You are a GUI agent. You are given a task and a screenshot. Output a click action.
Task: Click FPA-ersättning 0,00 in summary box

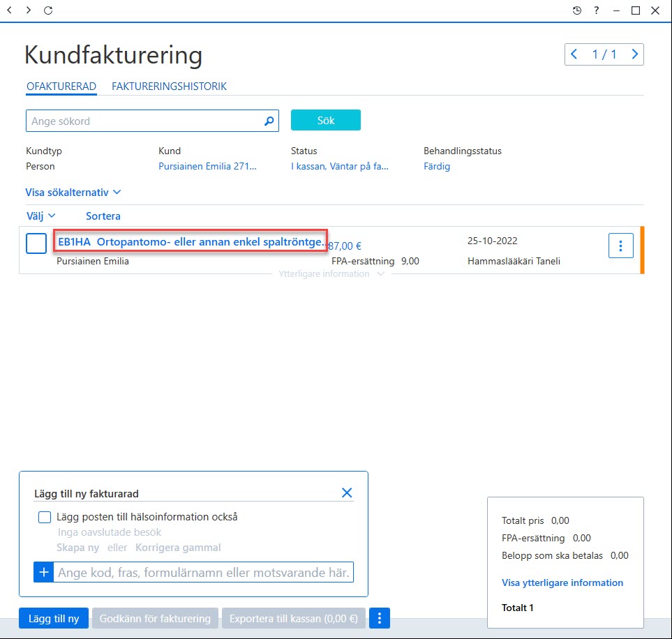click(x=546, y=538)
